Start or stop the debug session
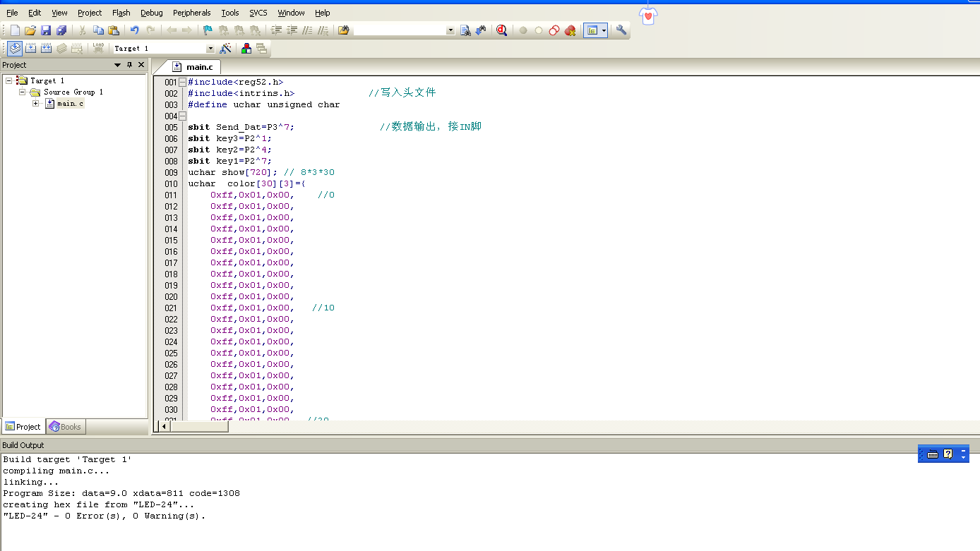980x551 pixels. 502,30
